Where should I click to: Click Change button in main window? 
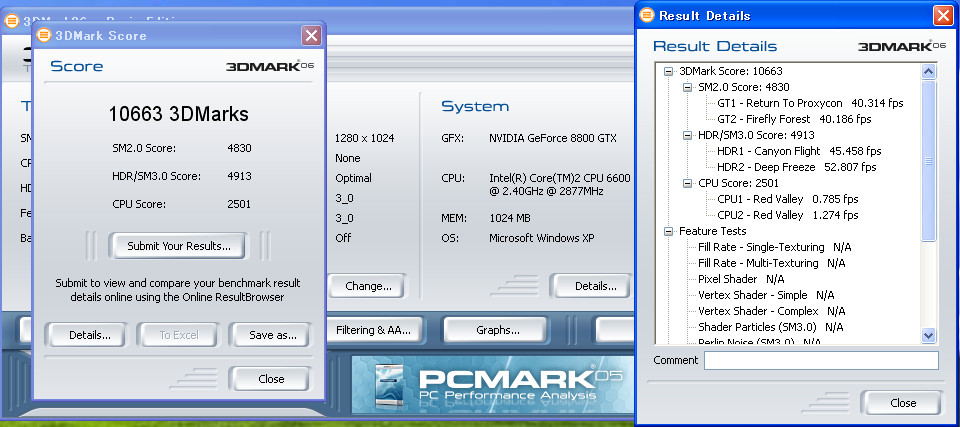368,285
